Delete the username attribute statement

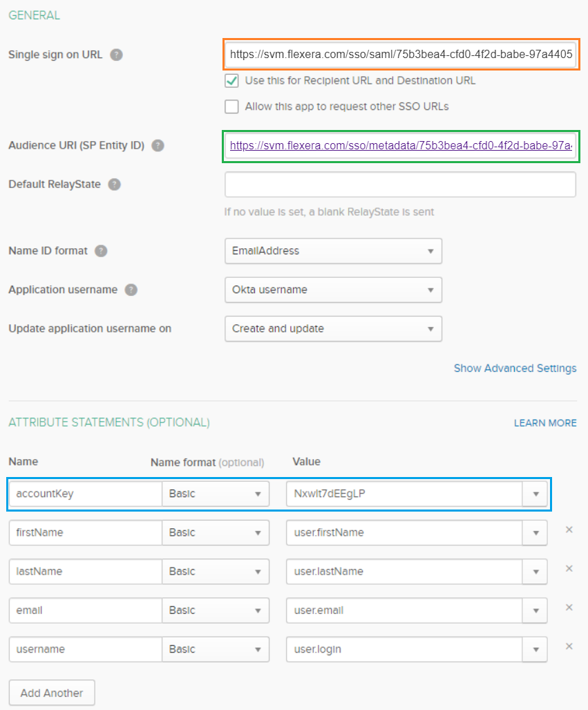click(569, 646)
